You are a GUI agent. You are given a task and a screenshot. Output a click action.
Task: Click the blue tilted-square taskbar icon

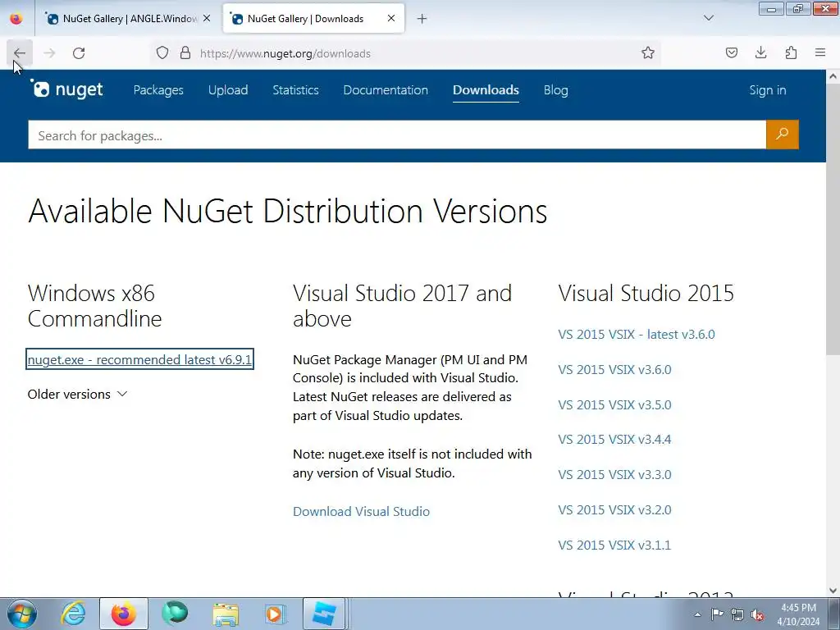323,614
